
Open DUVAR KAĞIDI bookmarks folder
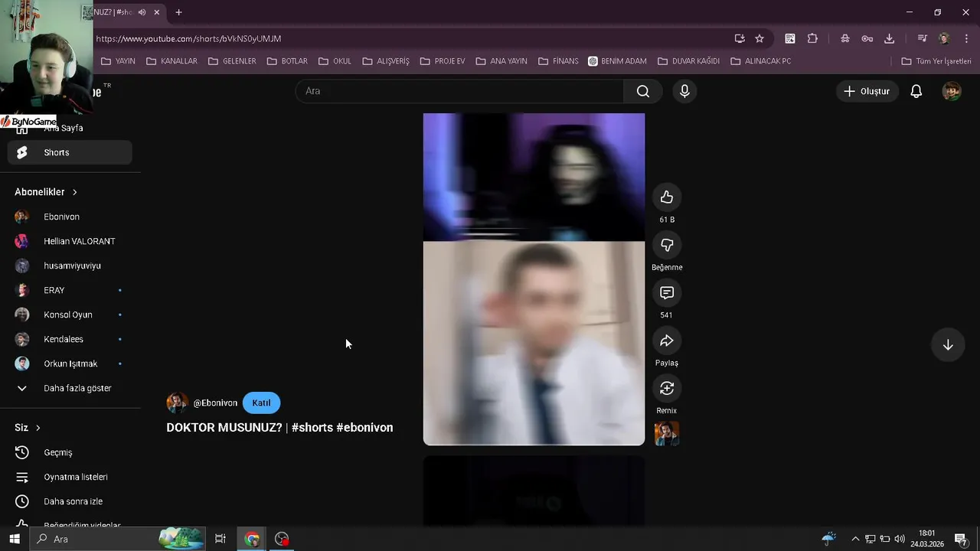tap(688, 61)
